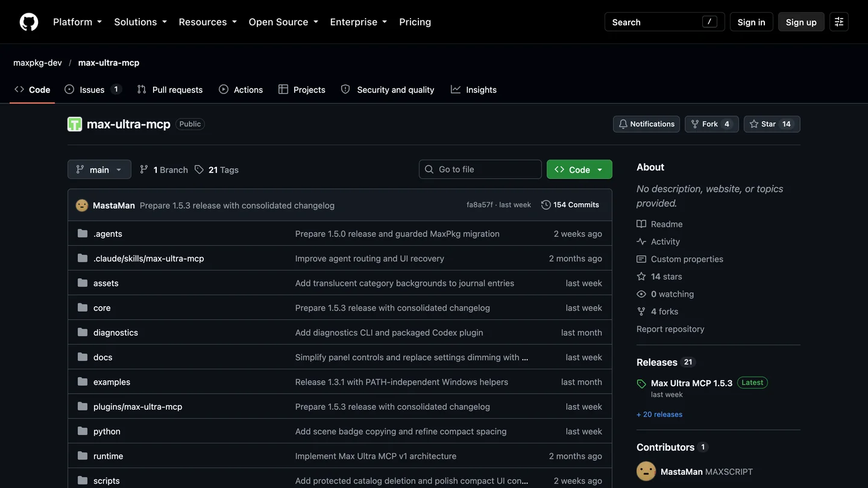Switch to the Issues tab
The image size is (868, 488).
coord(93,90)
